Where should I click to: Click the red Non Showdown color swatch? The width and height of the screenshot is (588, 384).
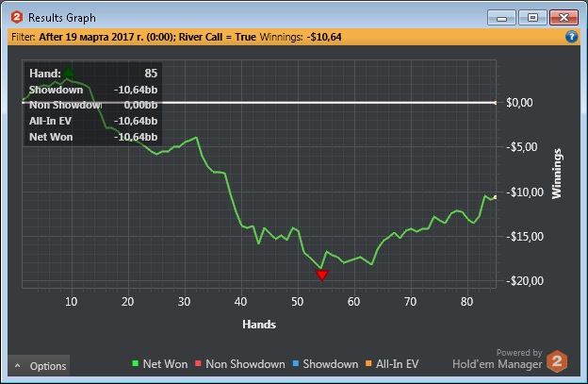(198, 363)
